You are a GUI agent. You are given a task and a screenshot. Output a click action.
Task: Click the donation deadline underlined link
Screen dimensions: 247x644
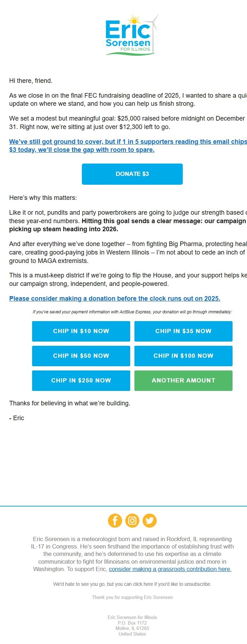pyautogui.click(x=115, y=298)
